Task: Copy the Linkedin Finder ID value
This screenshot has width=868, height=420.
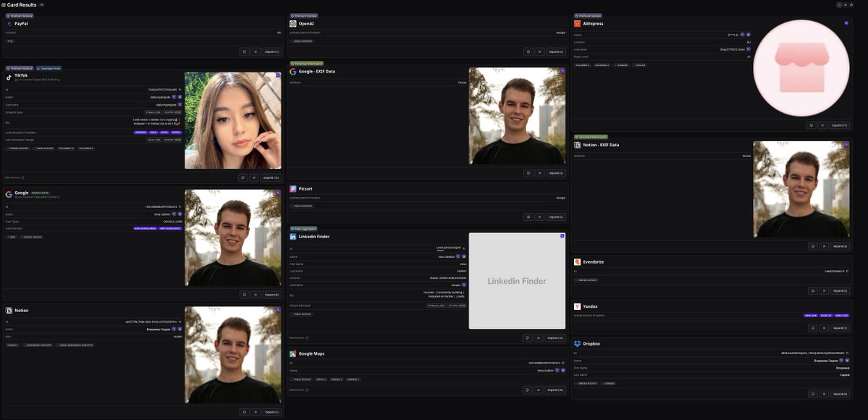Action: point(464,249)
